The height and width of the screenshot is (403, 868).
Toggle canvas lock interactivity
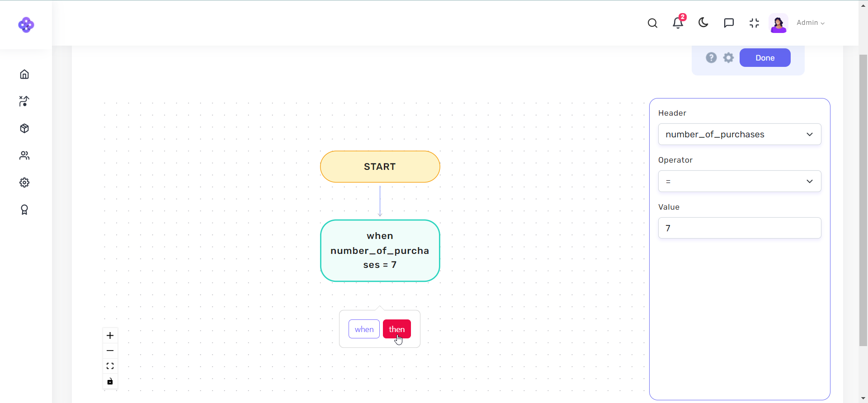tap(110, 381)
